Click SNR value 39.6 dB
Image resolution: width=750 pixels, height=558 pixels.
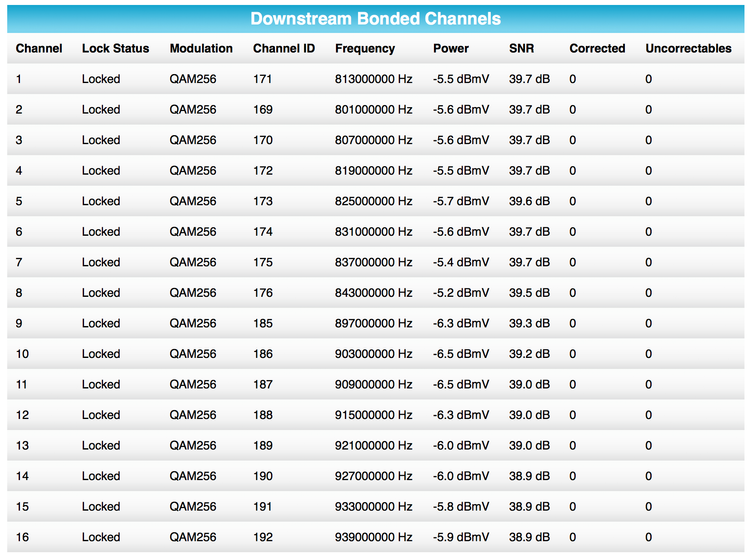coord(529,201)
